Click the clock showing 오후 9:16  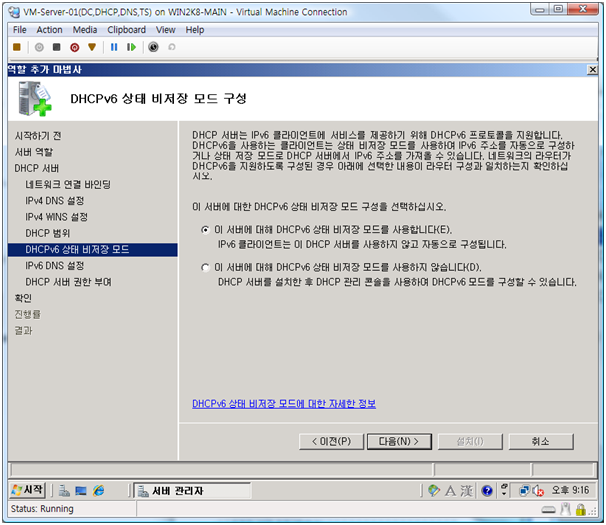[x=570, y=490]
